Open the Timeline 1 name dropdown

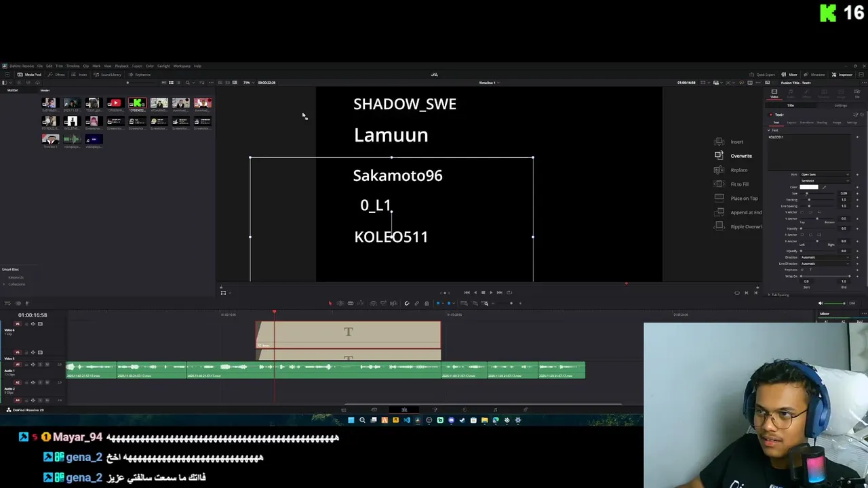coord(489,83)
